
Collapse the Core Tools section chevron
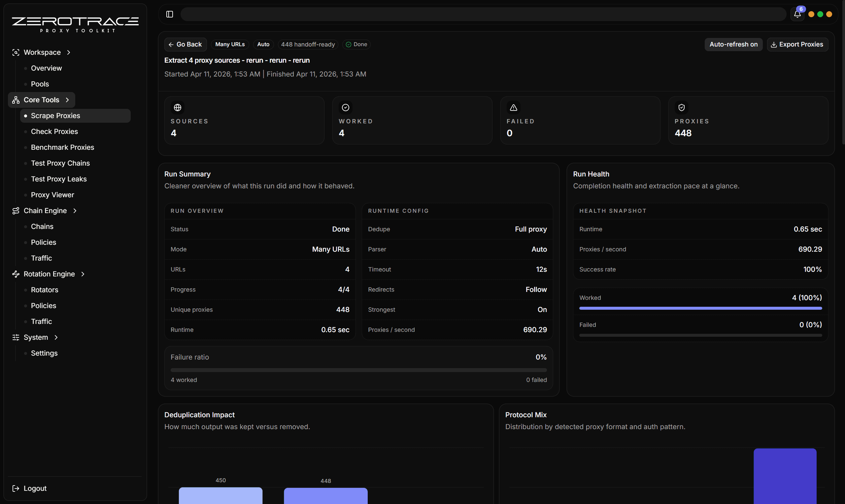point(67,100)
